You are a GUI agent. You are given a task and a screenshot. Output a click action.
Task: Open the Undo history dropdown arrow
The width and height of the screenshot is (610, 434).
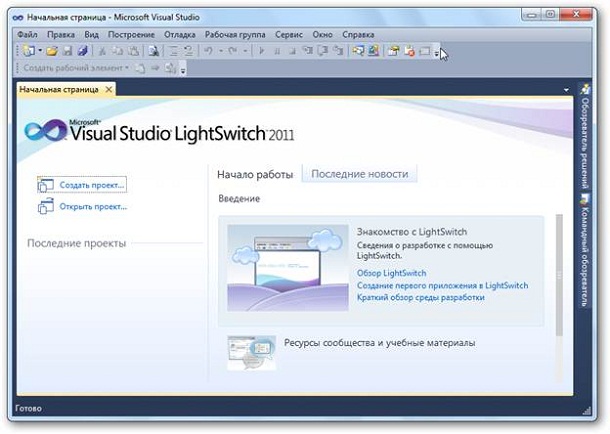click(x=220, y=51)
